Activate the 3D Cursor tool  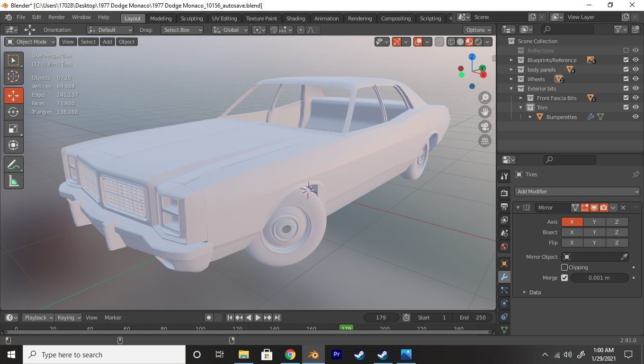point(13,77)
